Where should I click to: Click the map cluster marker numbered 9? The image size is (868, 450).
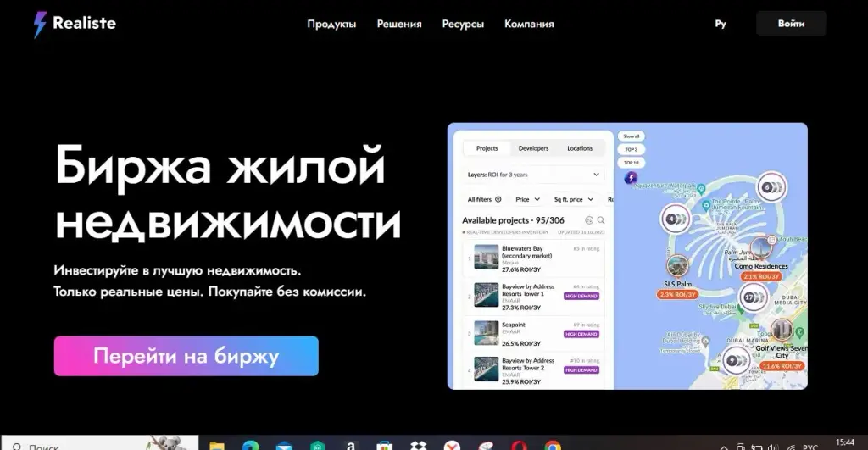pos(737,360)
